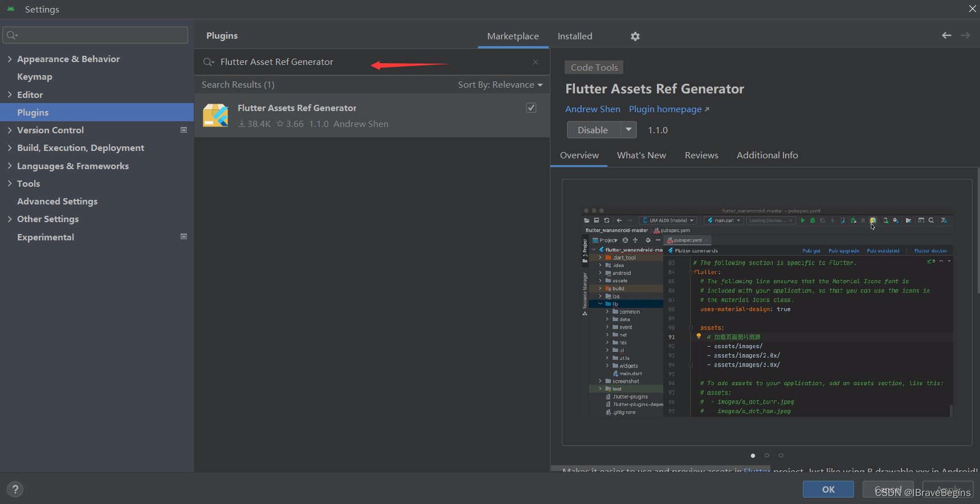Select the second screenshot carousel dot
980x504 pixels.
click(767, 455)
